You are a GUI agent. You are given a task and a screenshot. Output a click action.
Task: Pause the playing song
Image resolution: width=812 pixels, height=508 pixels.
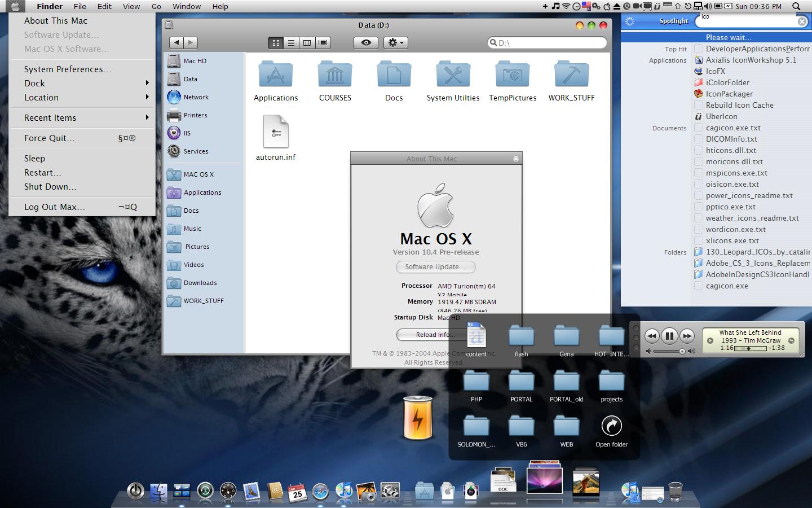click(669, 336)
